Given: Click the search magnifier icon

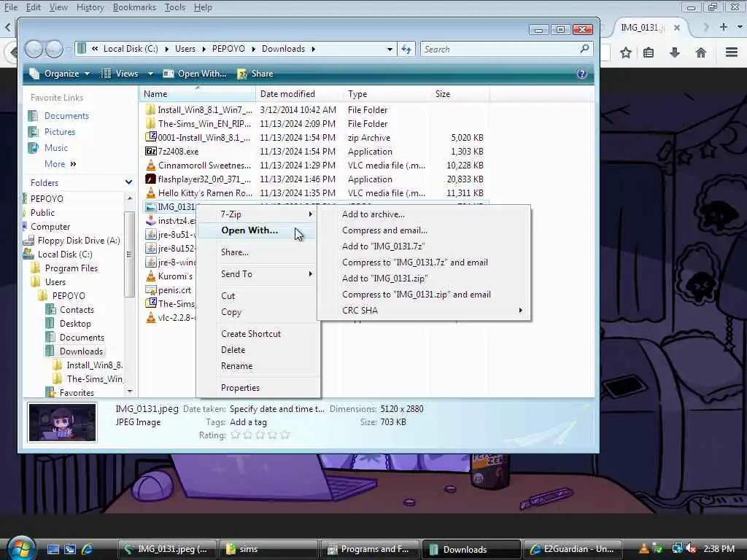Looking at the screenshot, I should coord(584,49).
